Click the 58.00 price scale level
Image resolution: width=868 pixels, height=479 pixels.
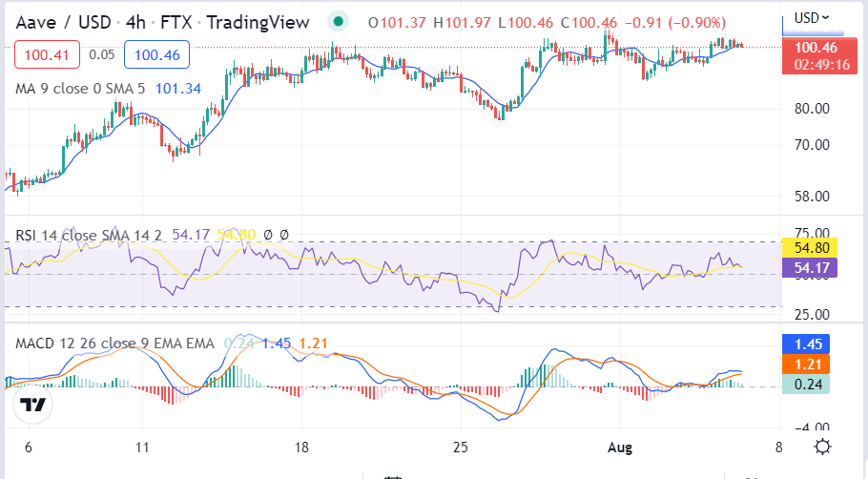coord(812,197)
